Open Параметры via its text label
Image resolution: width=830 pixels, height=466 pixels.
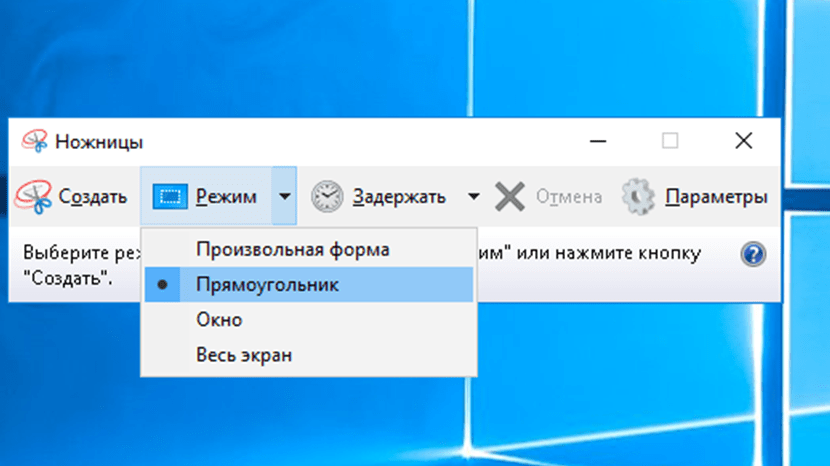(716, 196)
